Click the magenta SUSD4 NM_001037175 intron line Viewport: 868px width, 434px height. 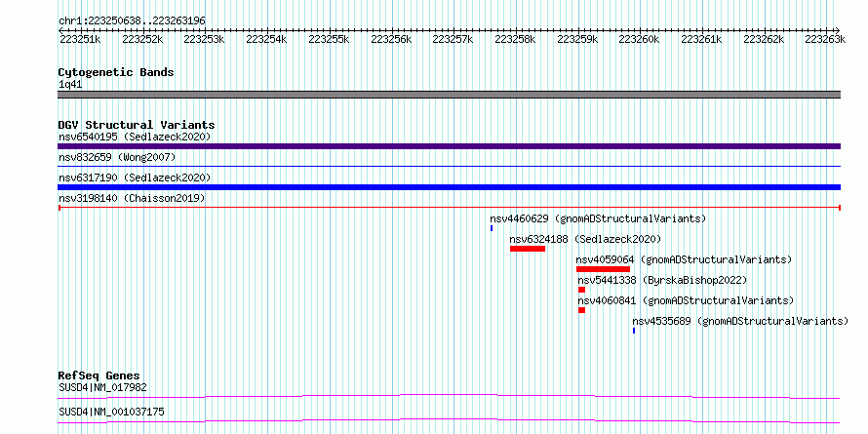coord(449,420)
